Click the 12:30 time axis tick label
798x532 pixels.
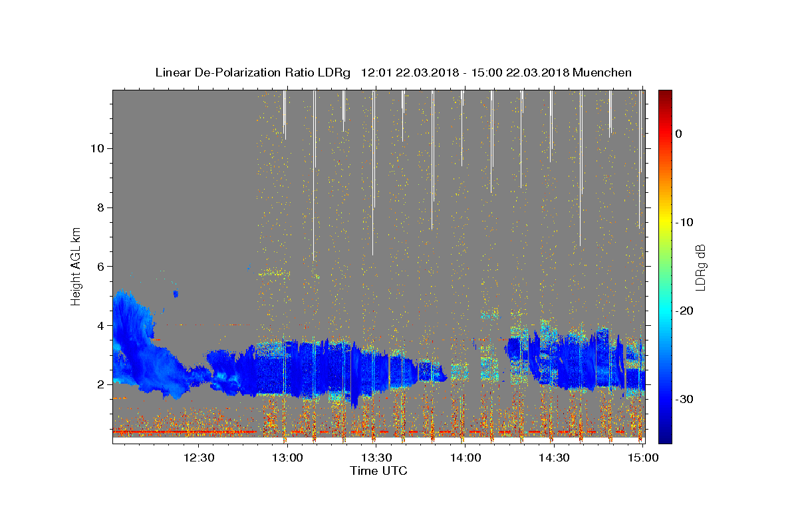199,458
